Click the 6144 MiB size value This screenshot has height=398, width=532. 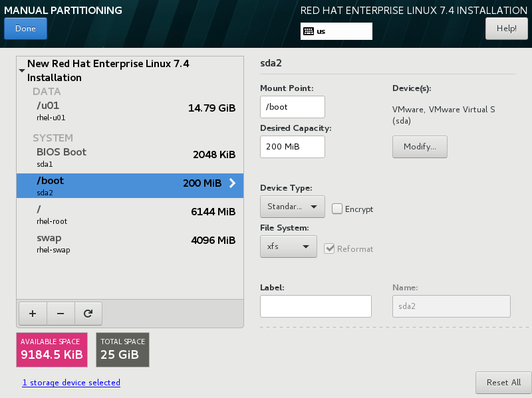[x=213, y=212]
